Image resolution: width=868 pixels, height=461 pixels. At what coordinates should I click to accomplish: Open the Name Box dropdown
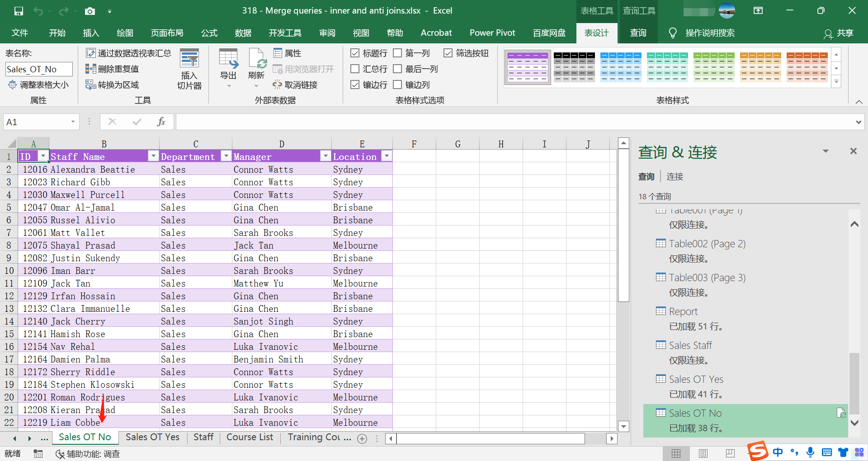[x=73, y=122]
